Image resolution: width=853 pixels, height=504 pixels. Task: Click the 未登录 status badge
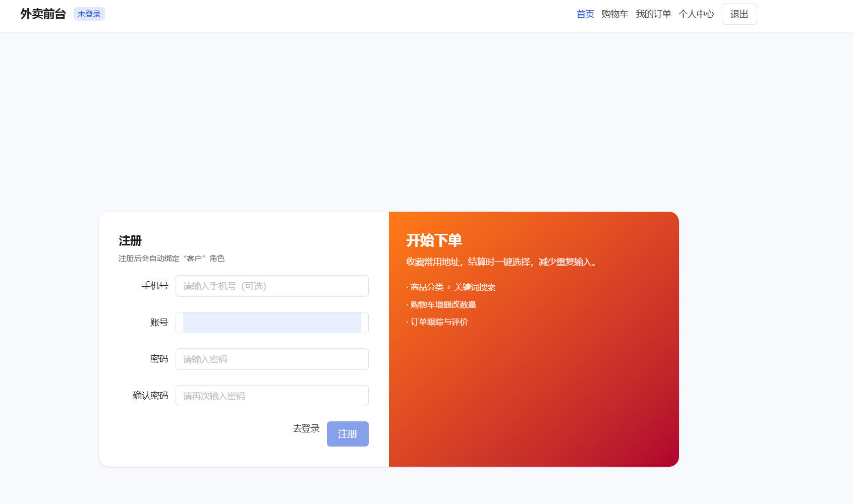click(x=89, y=14)
